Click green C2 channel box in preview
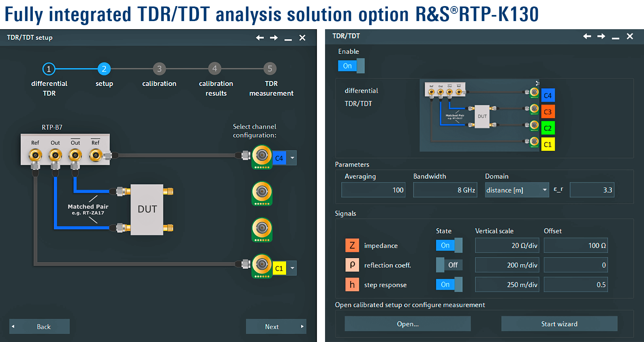Image resolution: width=644 pixels, height=342 pixels. 548,128
